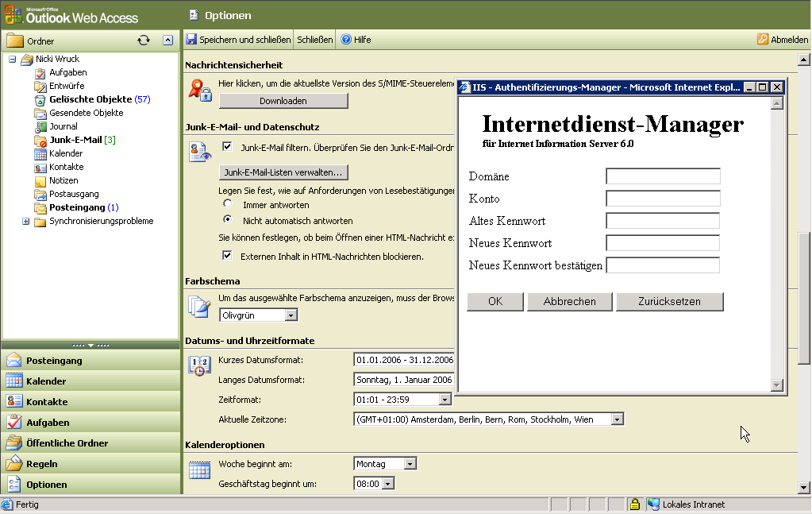Open the Aufgaben folder icon in tree

40,73
